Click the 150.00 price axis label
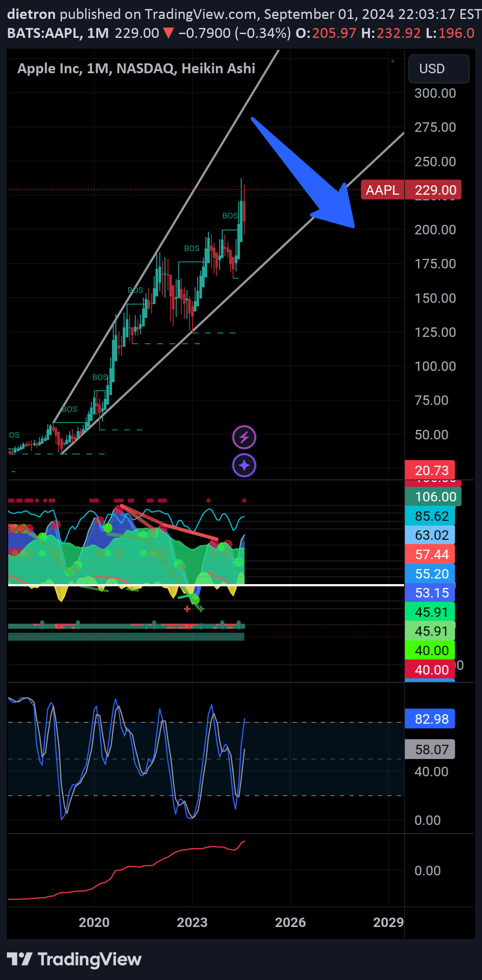This screenshot has height=980, width=482. coord(435,299)
